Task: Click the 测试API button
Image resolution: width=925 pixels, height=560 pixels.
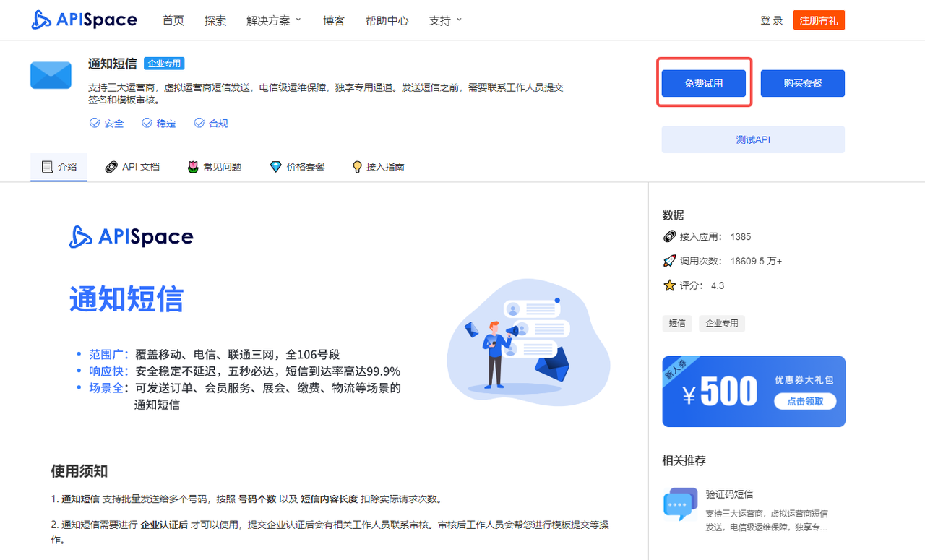Action: point(752,139)
